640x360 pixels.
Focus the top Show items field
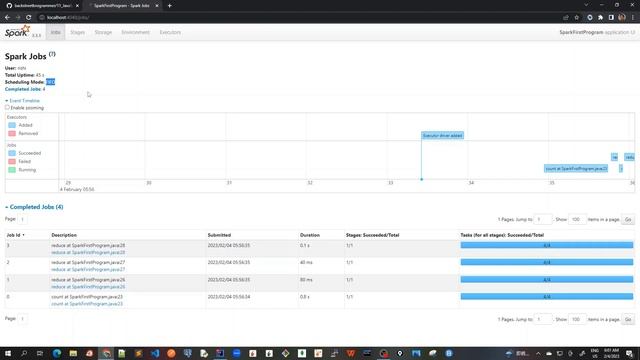577,220
